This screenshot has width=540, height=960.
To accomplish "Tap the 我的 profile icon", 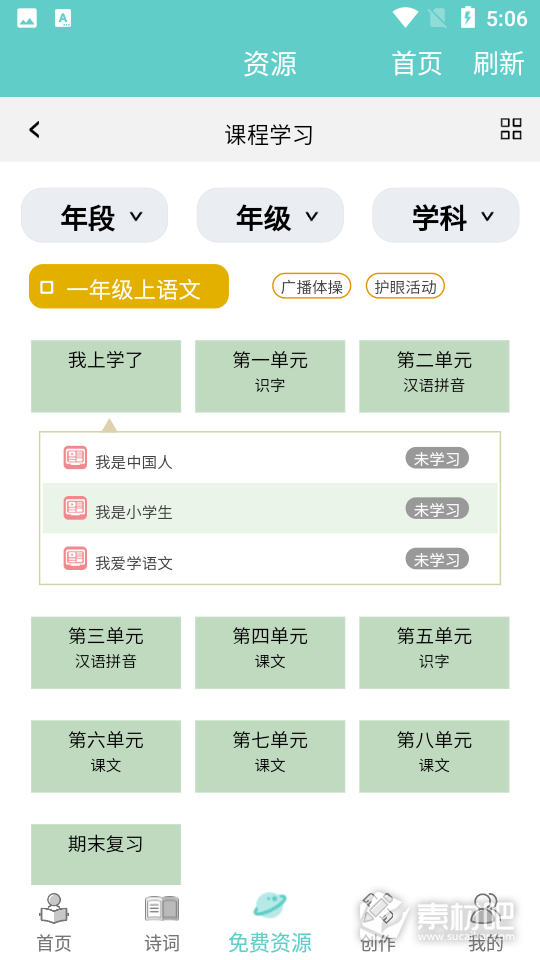I will click(x=486, y=909).
